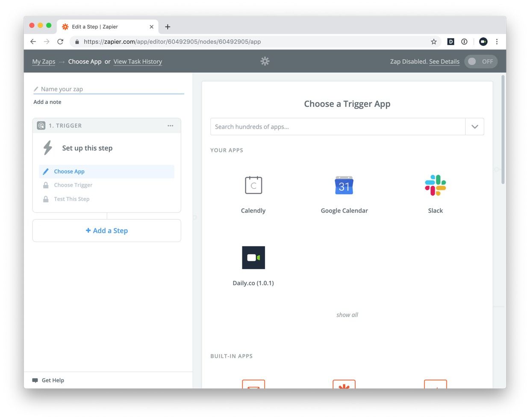
Task: Click the Daily.co browser extension icon
Action: click(x=483, y=41)
